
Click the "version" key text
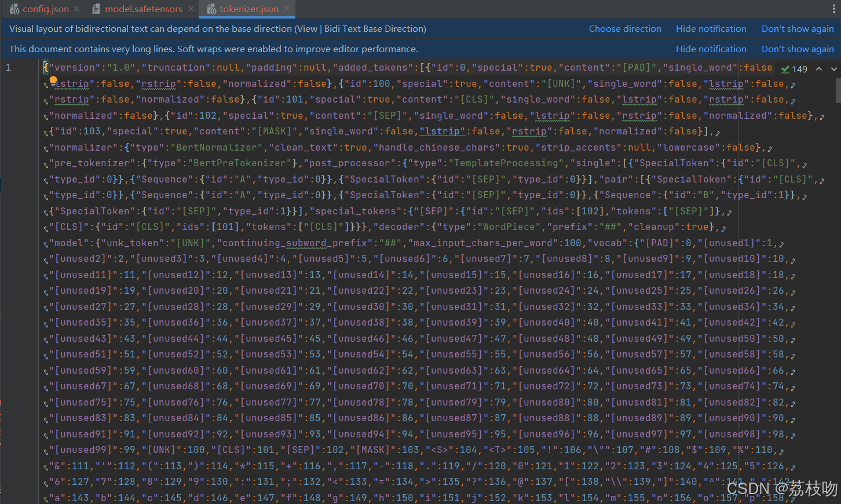[74, 68]
